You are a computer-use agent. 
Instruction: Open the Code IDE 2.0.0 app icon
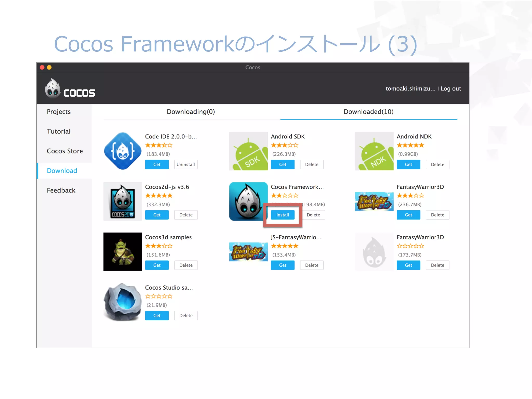[123, 151]
